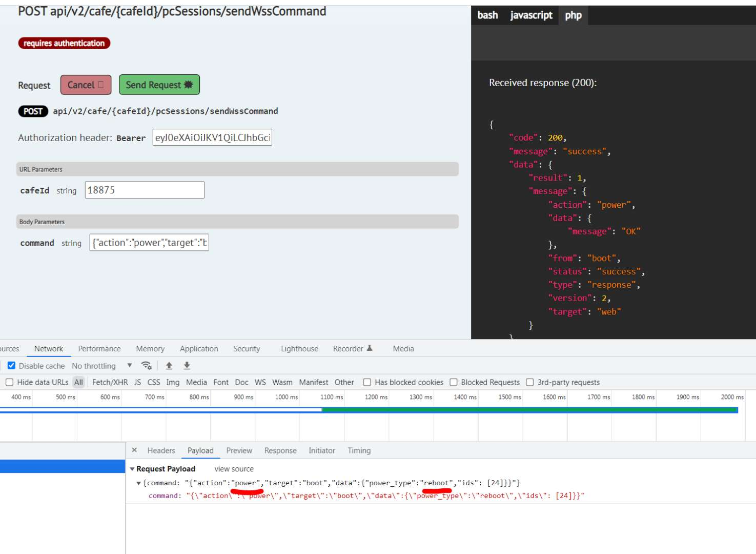Click the import HAR upload arrow icon

[x=169, y=366]
